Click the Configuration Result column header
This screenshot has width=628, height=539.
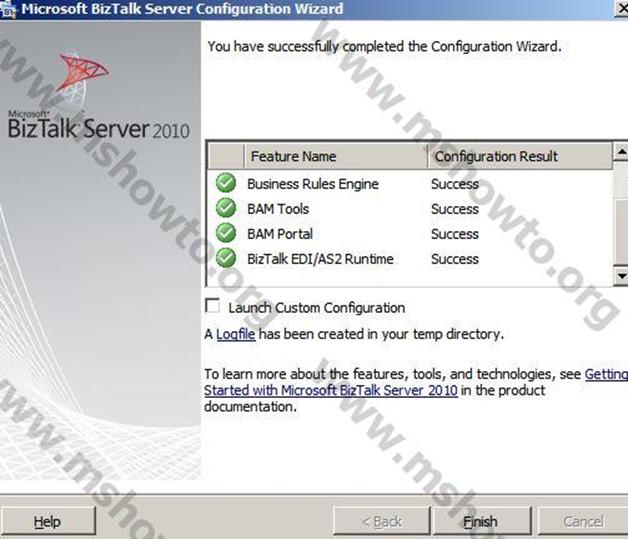point(520,156)
